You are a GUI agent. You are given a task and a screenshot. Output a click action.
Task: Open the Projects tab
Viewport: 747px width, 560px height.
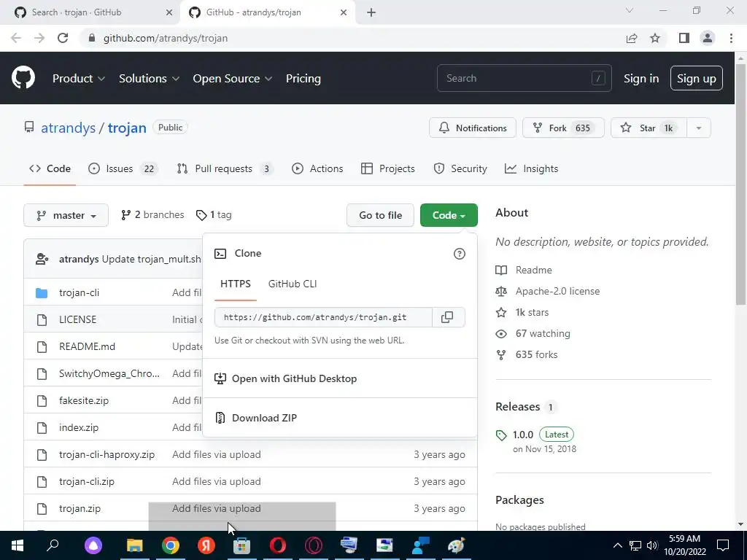point(388,168)
